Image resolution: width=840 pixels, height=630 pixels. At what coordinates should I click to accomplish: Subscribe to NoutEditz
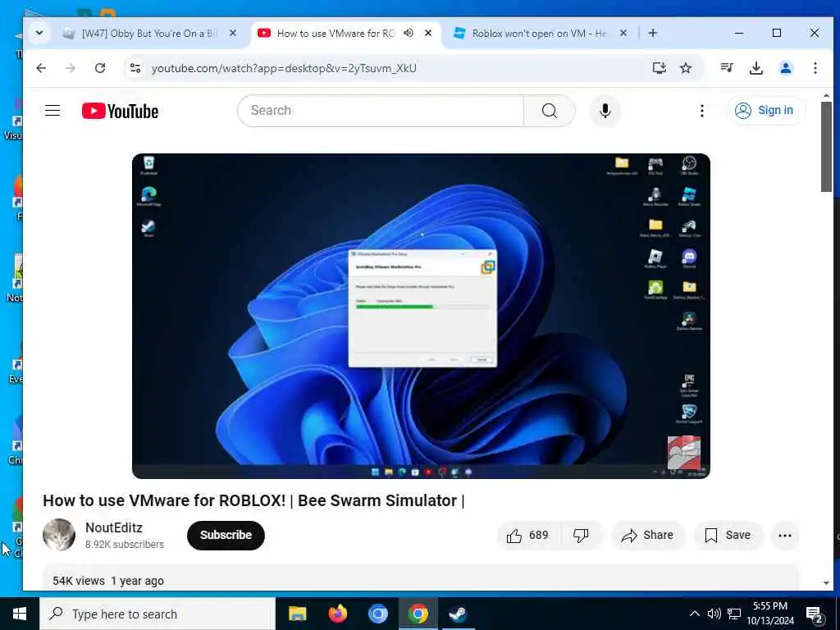pyautogui.click(x=226, y=535)
